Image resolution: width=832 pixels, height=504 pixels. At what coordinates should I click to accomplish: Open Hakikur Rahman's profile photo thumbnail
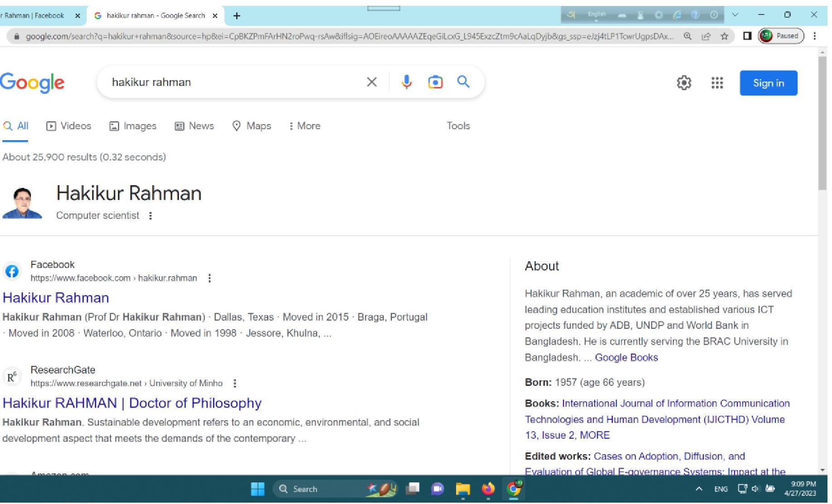(22, 203)
